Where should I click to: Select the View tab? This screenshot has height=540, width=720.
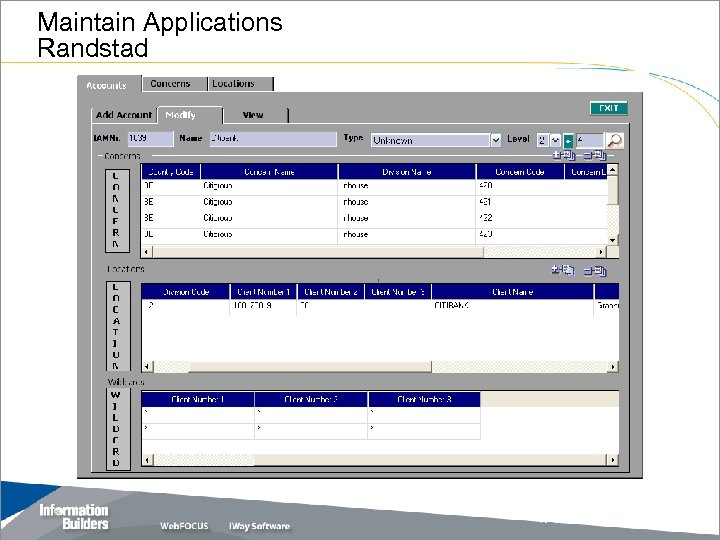click(x=253, y=115)
